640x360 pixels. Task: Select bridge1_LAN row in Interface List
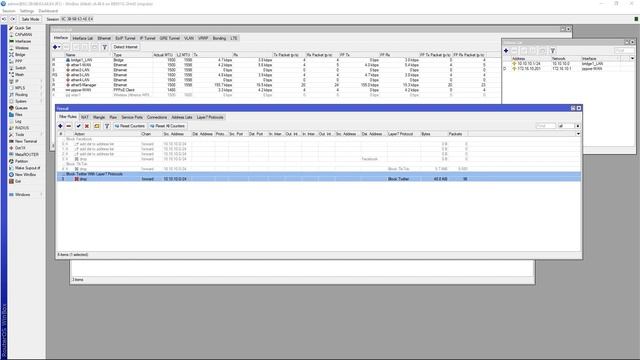tap(276, 60)
